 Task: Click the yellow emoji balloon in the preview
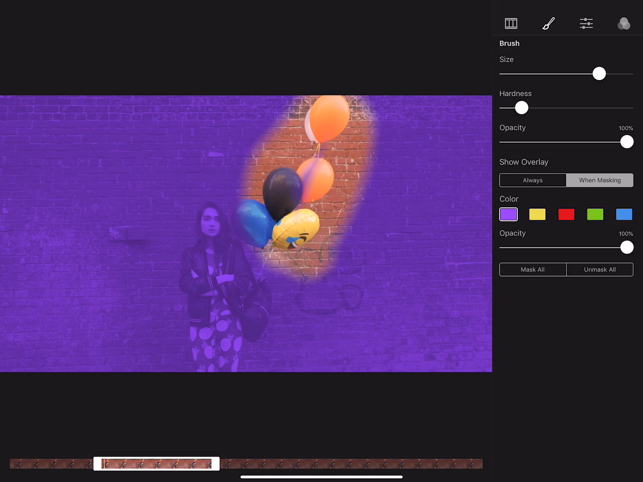pyautogui.click(x=296, y=229)
